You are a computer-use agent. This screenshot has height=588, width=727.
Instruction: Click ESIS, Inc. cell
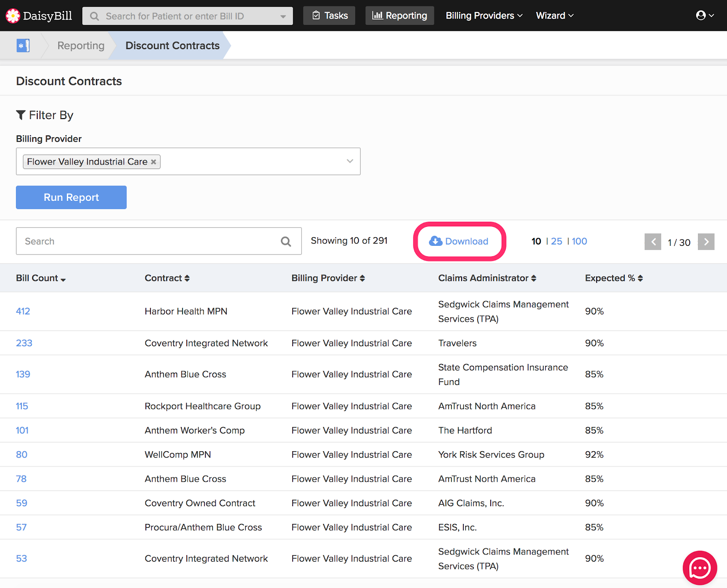pos(457,527)
